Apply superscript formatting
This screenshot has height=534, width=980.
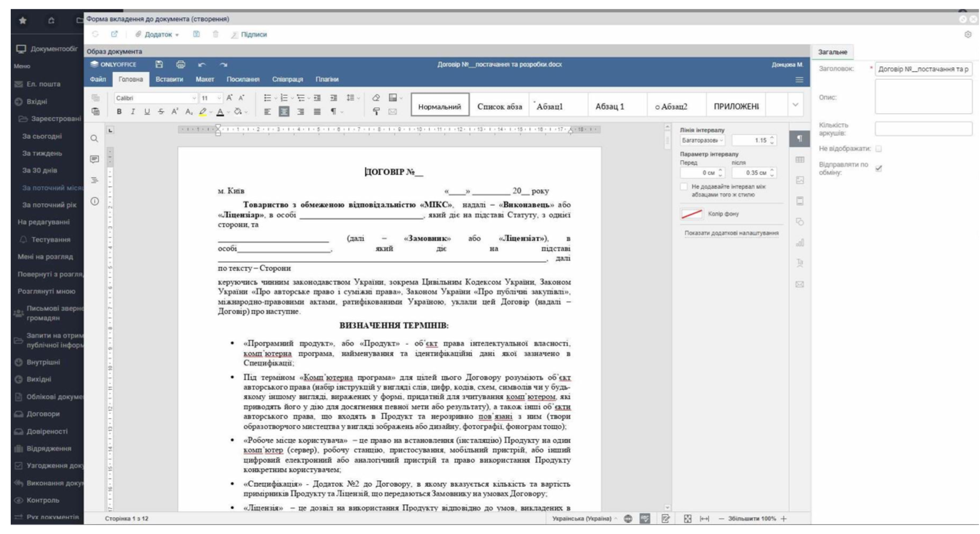click(x=175, y=112)
